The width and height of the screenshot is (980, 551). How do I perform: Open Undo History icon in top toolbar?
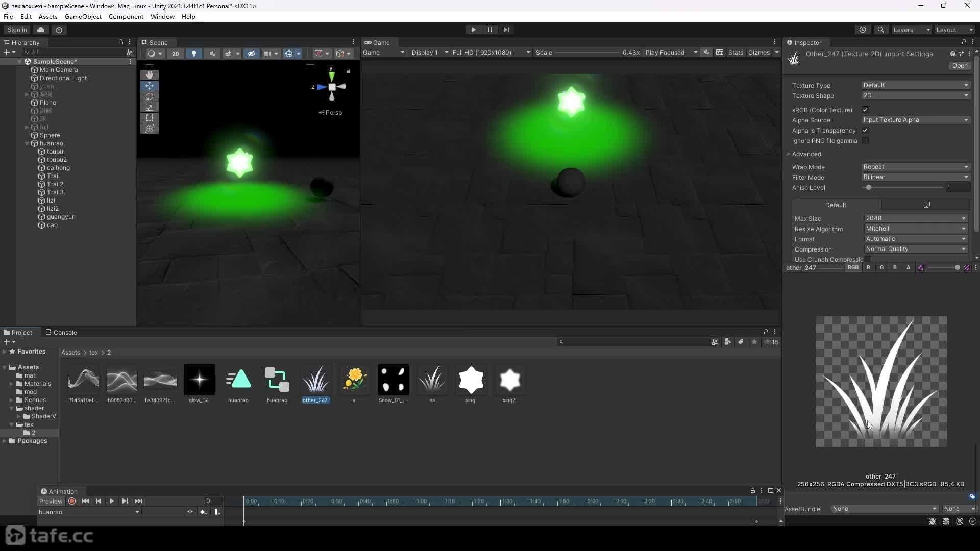coord(863,30)
